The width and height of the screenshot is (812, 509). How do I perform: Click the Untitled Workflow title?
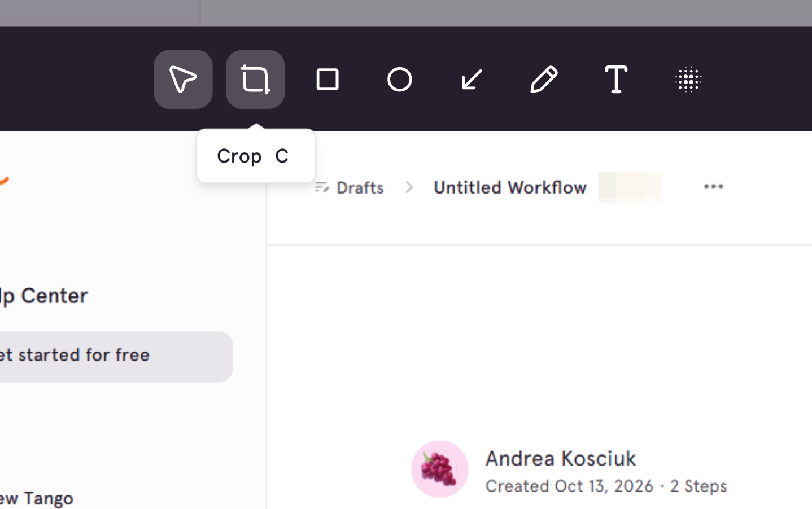(x=510, y=187)
